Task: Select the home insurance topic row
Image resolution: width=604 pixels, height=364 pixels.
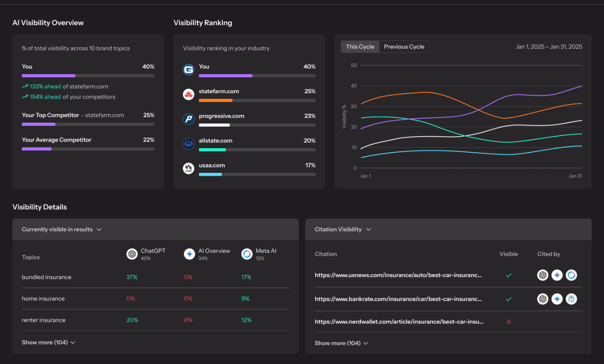Action: pos(43,298)
